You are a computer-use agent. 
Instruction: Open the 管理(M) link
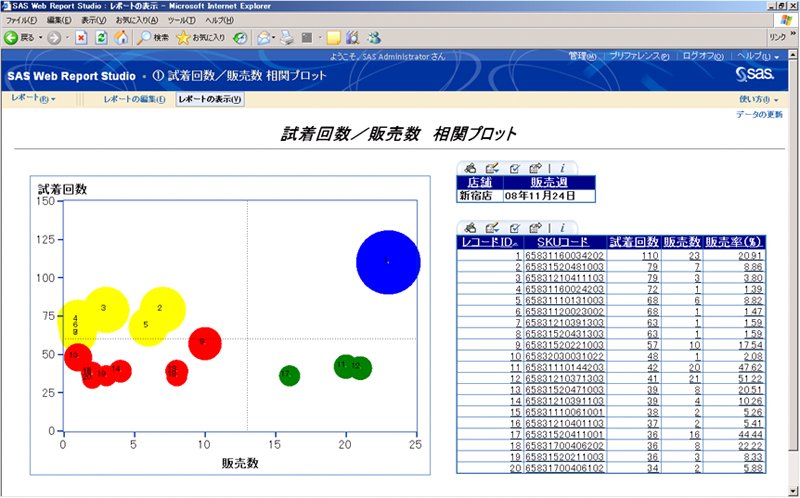[582, 56]
